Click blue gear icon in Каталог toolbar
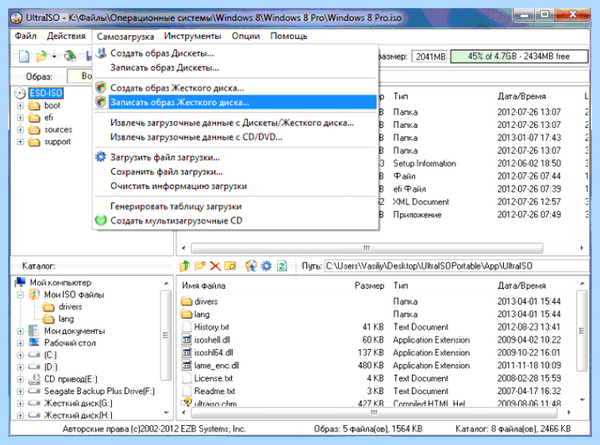Image resolution: width=600 pixels, height=445 pixels. pyautogui.click(x=266, y=266)
